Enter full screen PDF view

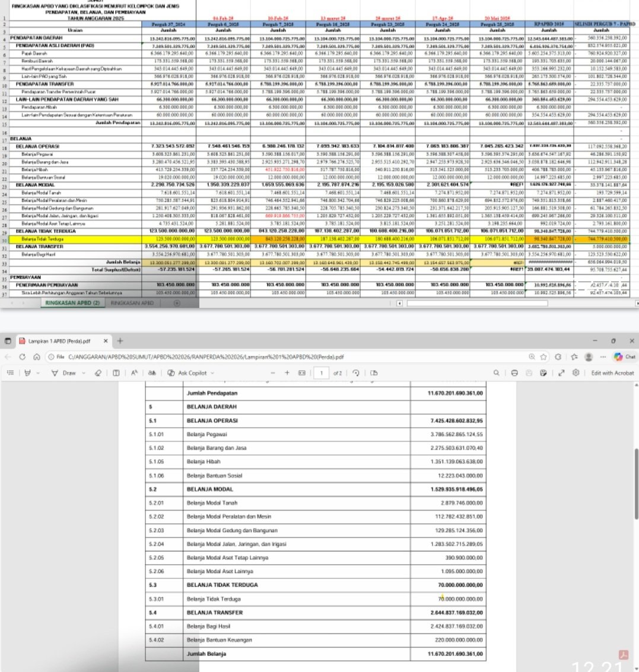(x=561, y=373)
